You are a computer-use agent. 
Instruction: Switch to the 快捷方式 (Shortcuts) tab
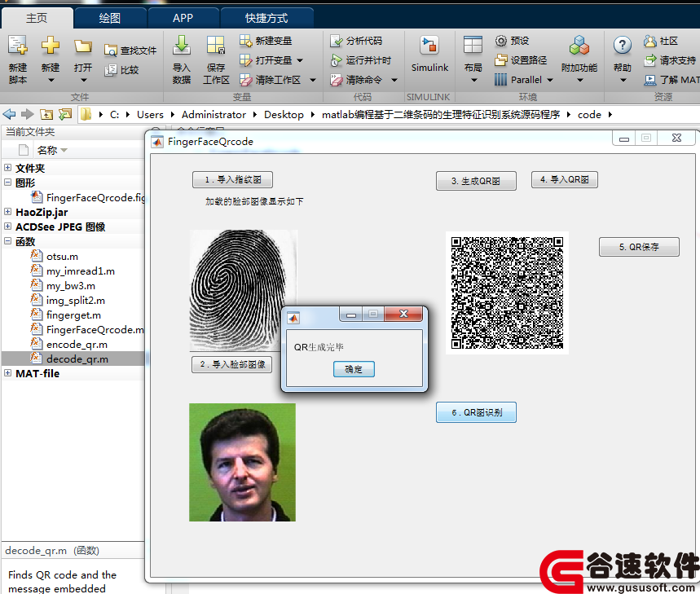coord(266,18)
